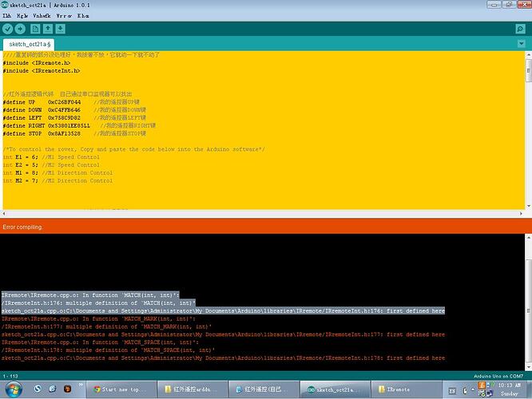Click the 'IRremoteInt.h:176: multiple definition' error line
Screen dimensions: 532x399
pyautogui.click(x=98, y=303)
